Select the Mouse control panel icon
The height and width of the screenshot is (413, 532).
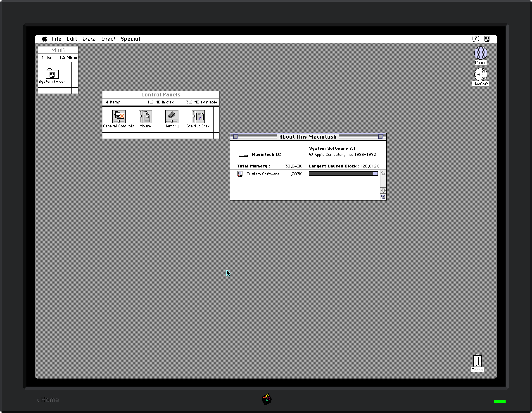tap(145, 117)
